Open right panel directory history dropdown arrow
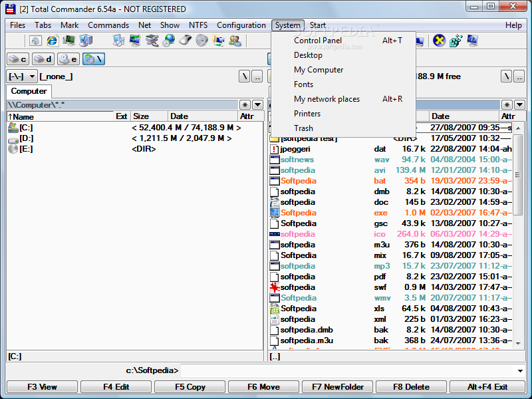Viewport: 532px width, 399px height. [520, 105]
